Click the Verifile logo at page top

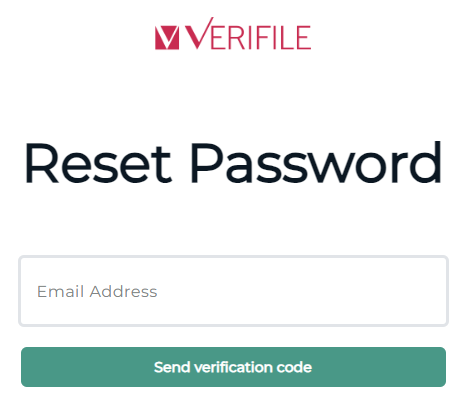pyautogui.click(x=233, y=33)
